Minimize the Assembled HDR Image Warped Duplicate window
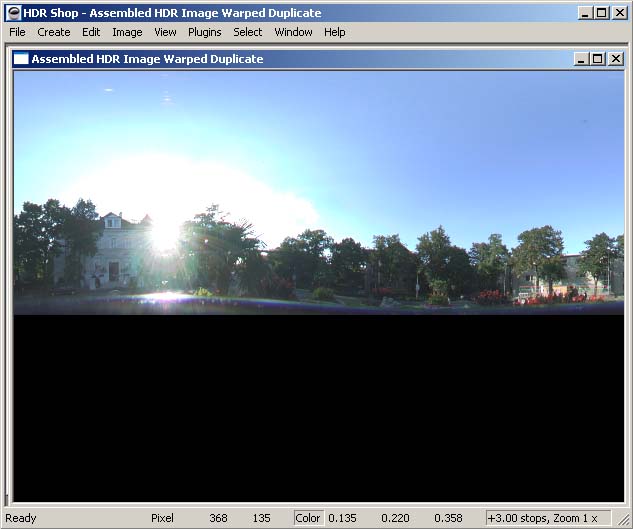Image resolution: width=633 pixels, height=529 pixels. [581, 59]
